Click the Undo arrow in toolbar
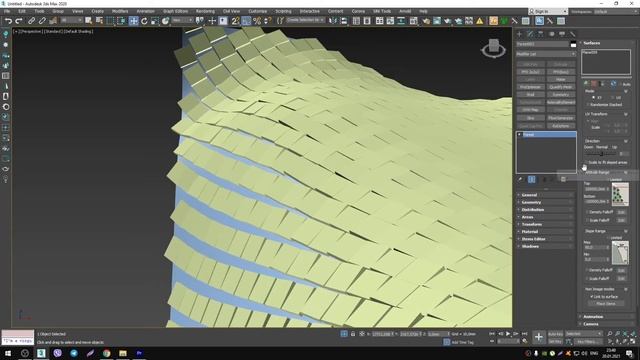Screen dimensions: 640x360 (x=8, y=20)
